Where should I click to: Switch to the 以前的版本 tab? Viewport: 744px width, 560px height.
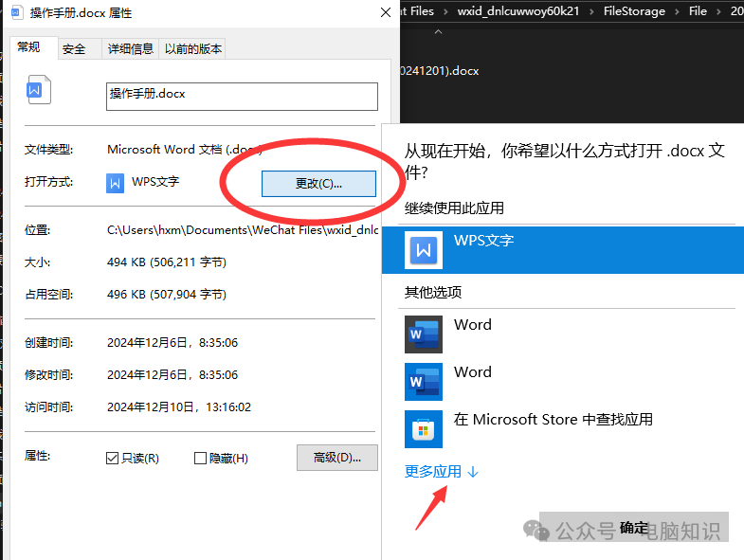[192, 49]
